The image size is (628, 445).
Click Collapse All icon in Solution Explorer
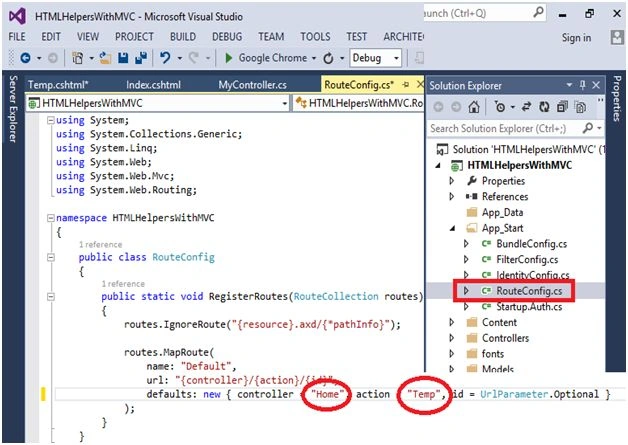pos(562,107)
